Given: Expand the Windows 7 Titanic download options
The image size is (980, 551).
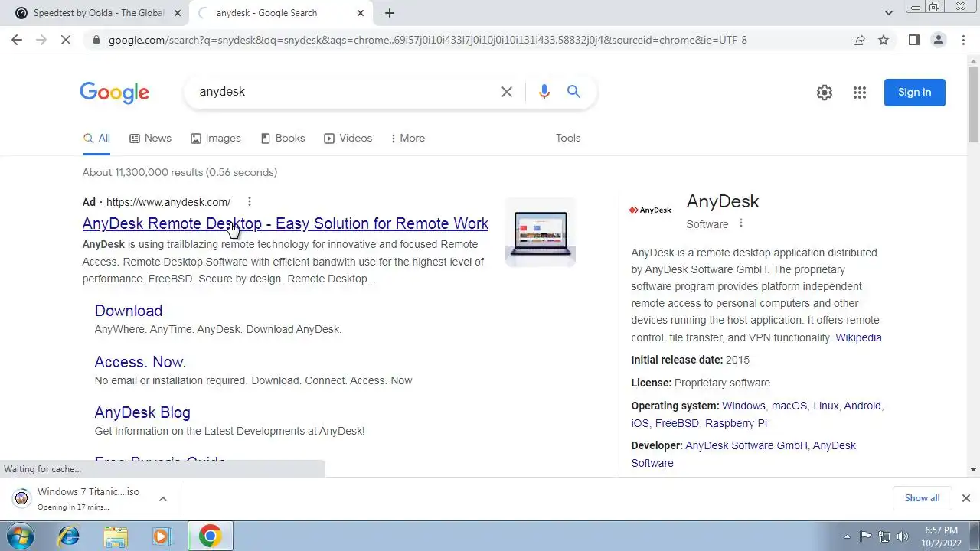Looking at the screenshot, I should point(163,499).
